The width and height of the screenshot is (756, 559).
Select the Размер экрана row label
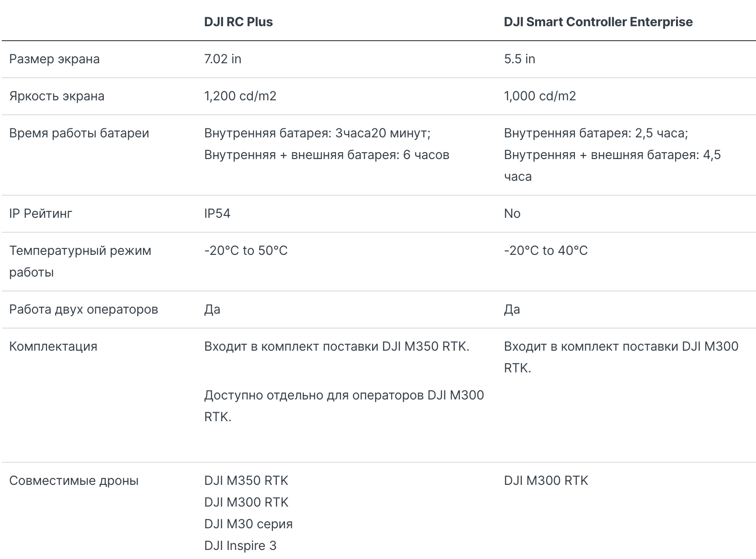pyautogui.click(x=54, y=59)
